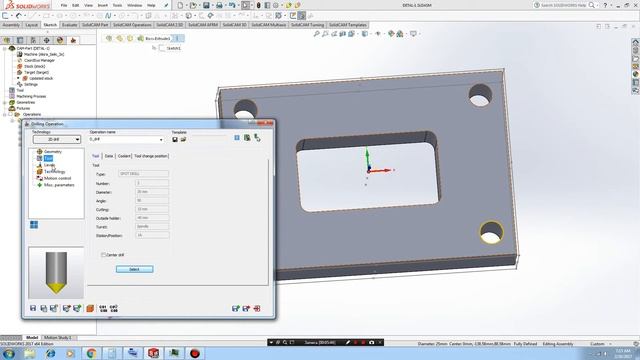640x360 pixels.
Task: Open the Undo dropdown arrow
Action: tap(238, 5)
